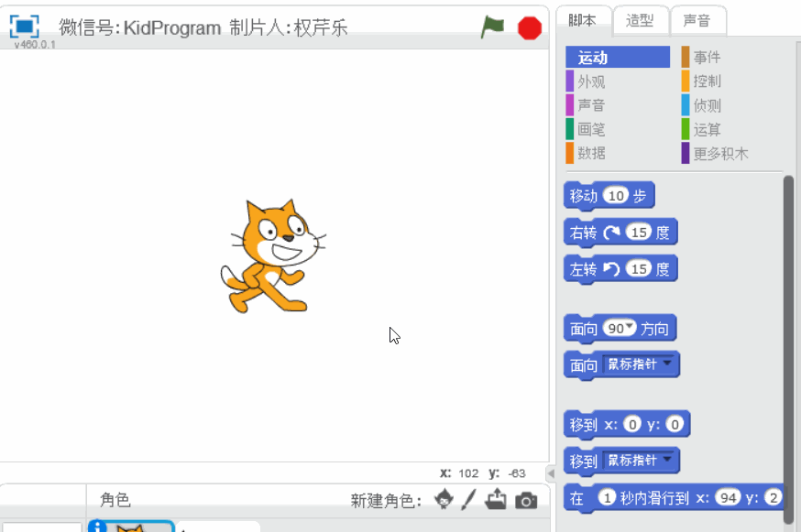Toggle the fullscreen stage icon

[x=24, y=27]
